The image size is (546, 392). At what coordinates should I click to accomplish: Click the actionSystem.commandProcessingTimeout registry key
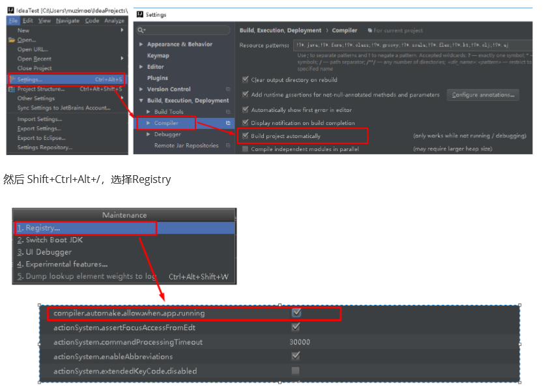(x=128, y=342)
